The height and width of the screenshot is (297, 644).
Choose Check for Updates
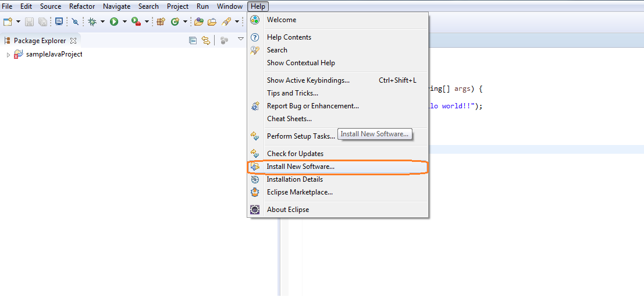[337, 153]
